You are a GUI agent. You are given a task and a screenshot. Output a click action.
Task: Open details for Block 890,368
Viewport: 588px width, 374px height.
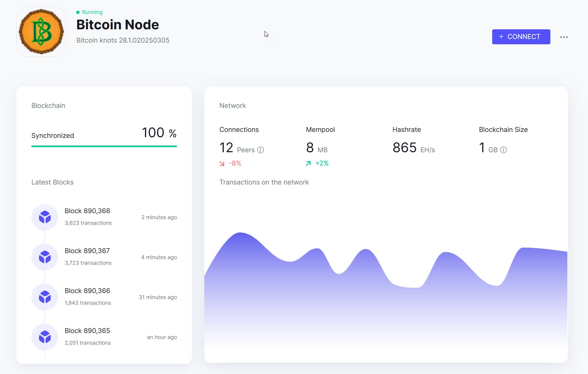[88, 210]
